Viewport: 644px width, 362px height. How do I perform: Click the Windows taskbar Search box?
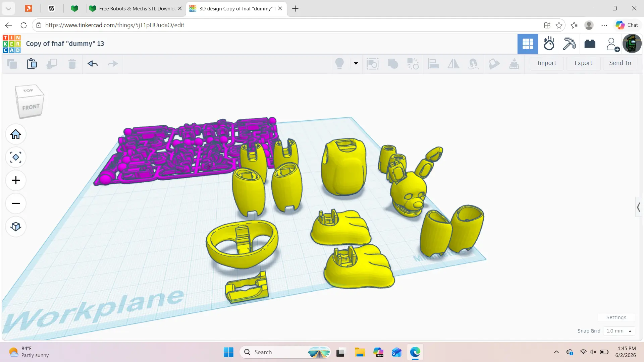(285, 352)
